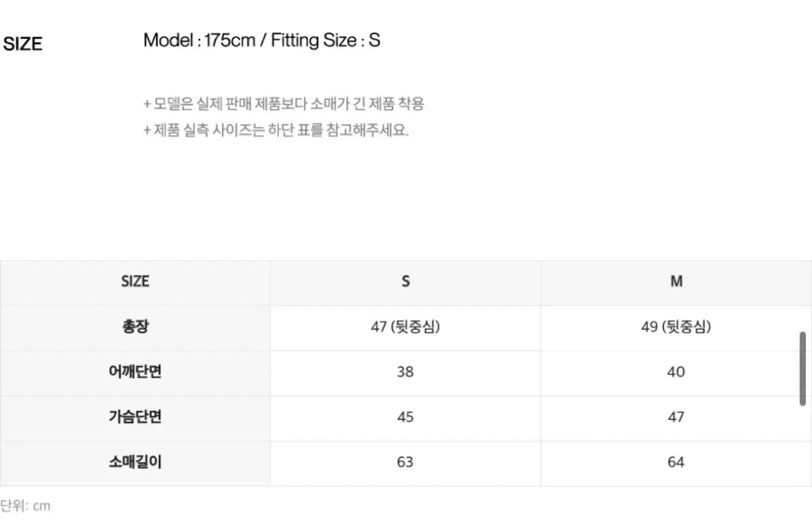This screenshot has height=530, width=812.
Task: Click the vertical scrollbar thumb
Action: [x=803, y=369]
